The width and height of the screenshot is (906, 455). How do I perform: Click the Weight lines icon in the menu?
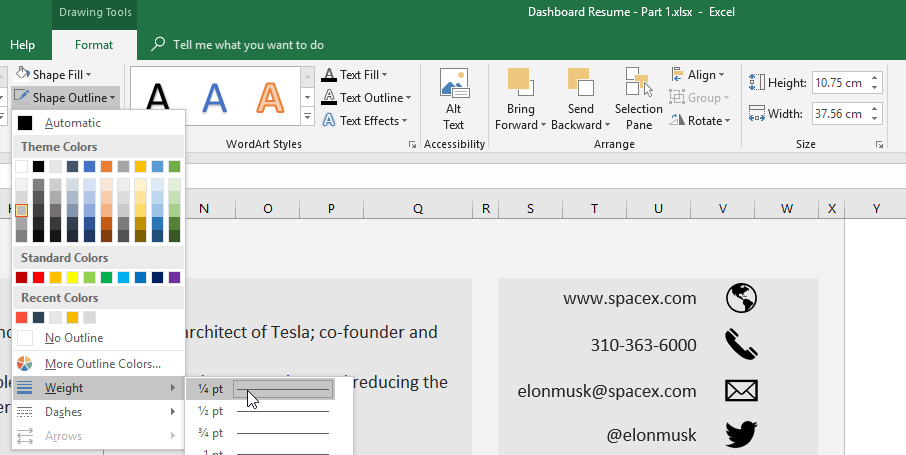25,388
